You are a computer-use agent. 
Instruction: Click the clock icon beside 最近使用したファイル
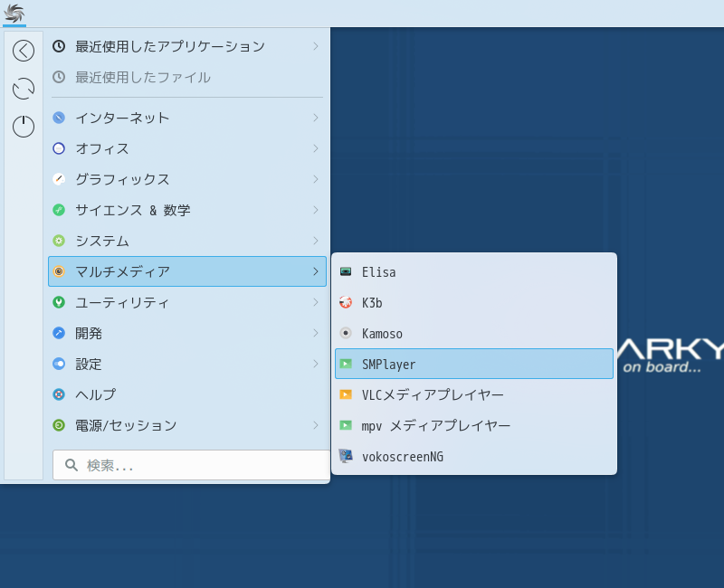[59, 77]
